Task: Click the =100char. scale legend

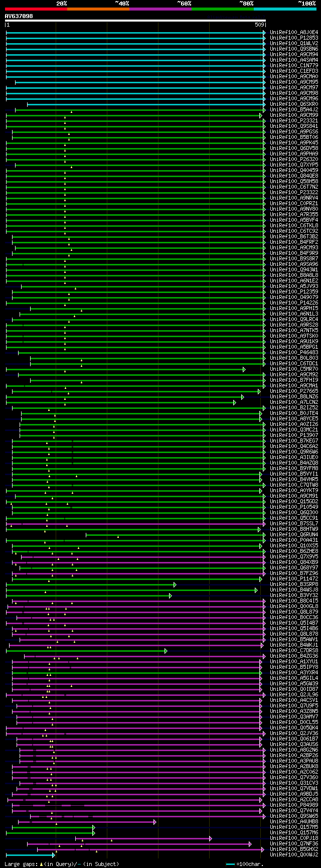Action: [x=245, y=864]
